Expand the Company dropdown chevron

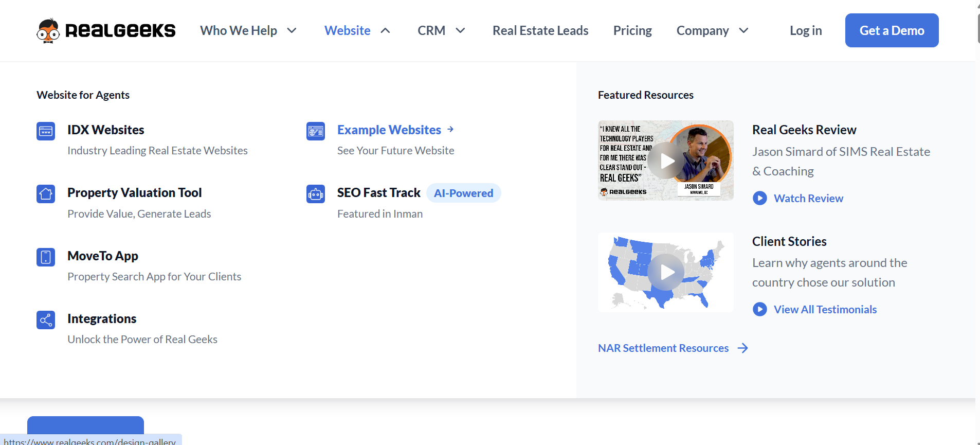743,30
